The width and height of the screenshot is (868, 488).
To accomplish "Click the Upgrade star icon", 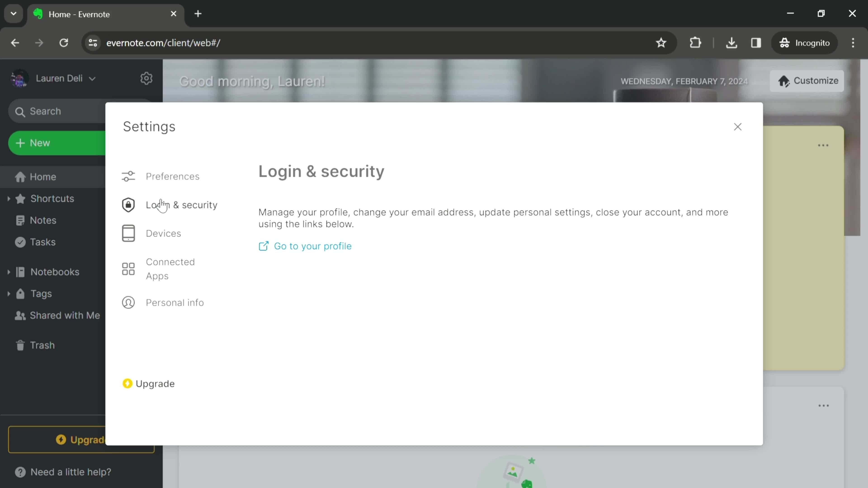I will tap(127, 383).
